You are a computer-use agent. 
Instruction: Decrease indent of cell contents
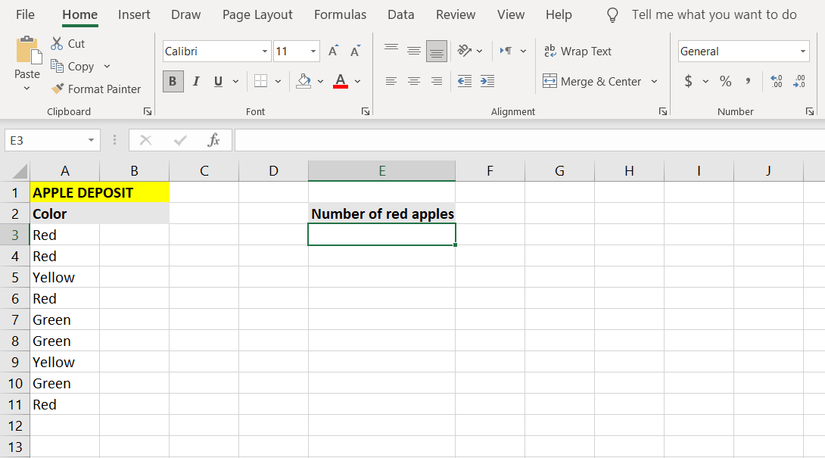[x=465, y=81]
